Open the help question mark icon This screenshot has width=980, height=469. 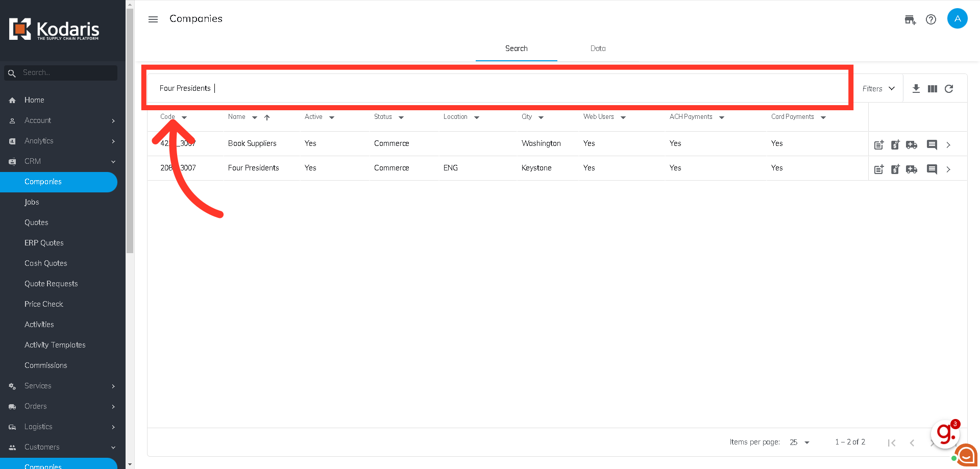[931, 19]
